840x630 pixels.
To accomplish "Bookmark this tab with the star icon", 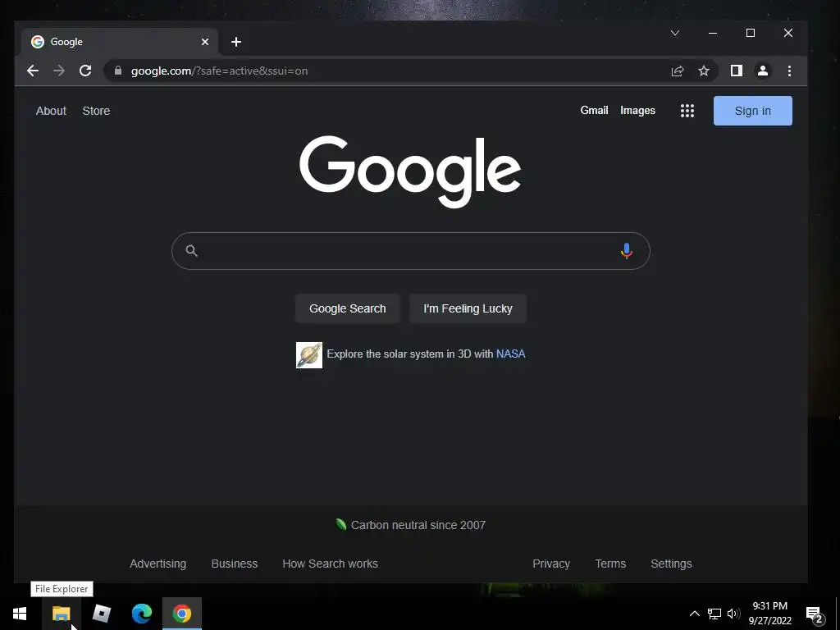I will (x=704, y=71).
